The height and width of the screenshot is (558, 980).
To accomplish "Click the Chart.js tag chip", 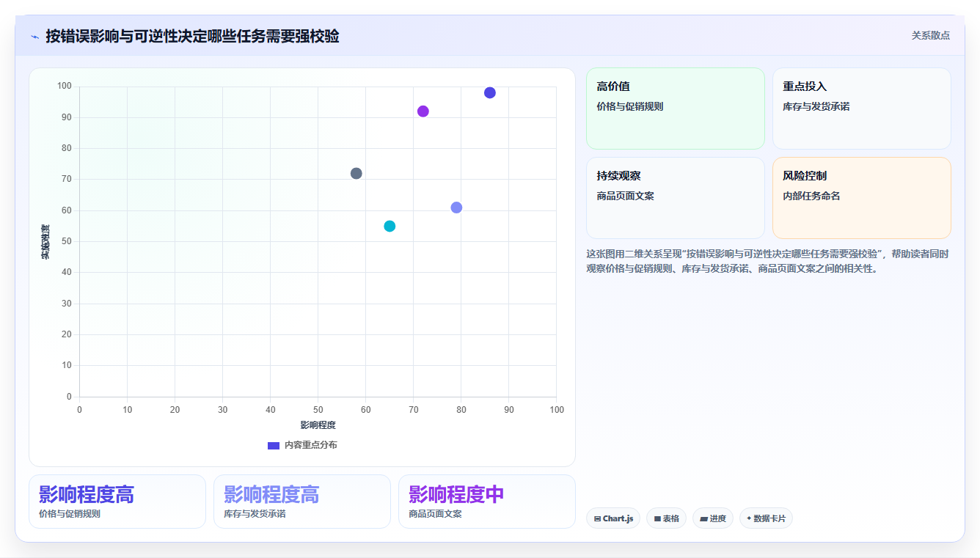I will pyautogui.click(x=613, y=518).
